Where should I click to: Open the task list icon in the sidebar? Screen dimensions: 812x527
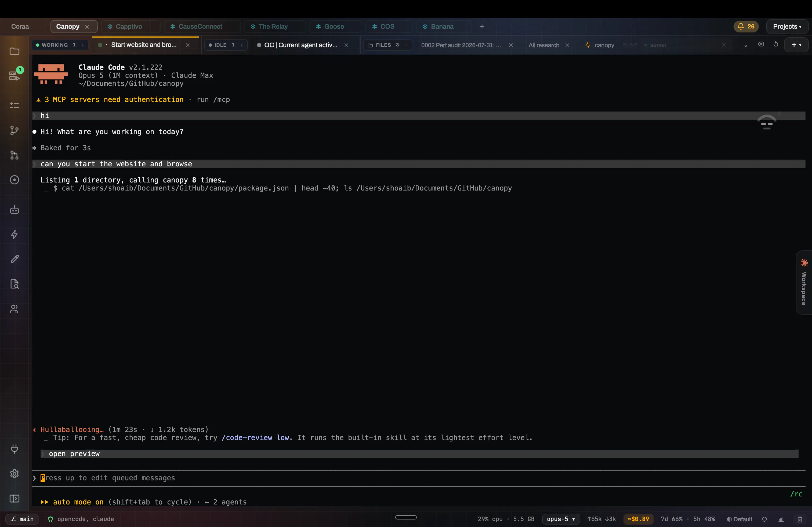(x=14, y=105)
